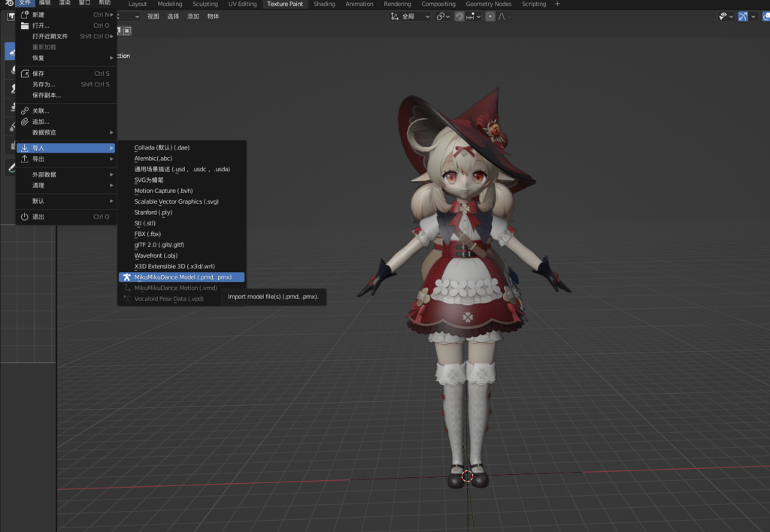Click the 关联 link icon
Image resolution: width=770 pixels, height=532 pixels.
[25, 111]
